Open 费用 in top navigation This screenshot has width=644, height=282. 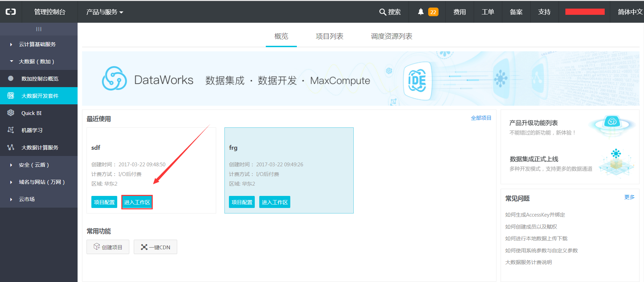pyautogui.click(x=460, y=12)
